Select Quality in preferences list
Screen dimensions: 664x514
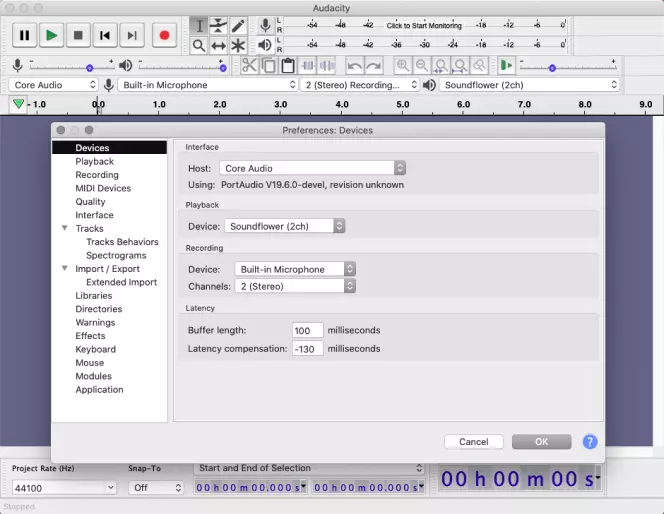(90, 202)
